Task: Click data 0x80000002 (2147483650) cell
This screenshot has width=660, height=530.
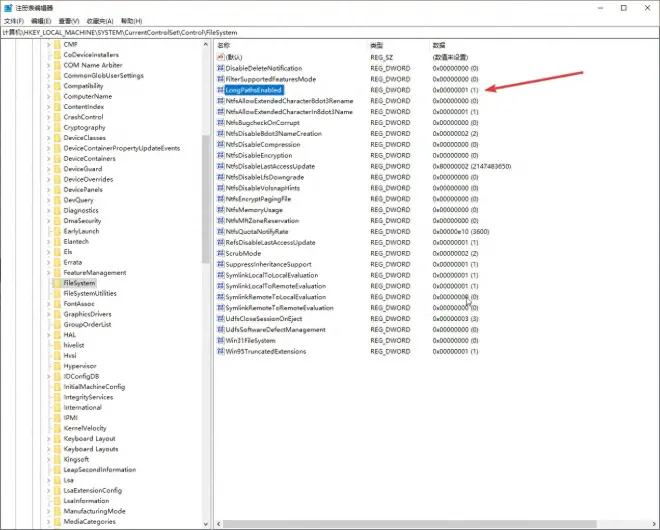Action: click(472, 166)
